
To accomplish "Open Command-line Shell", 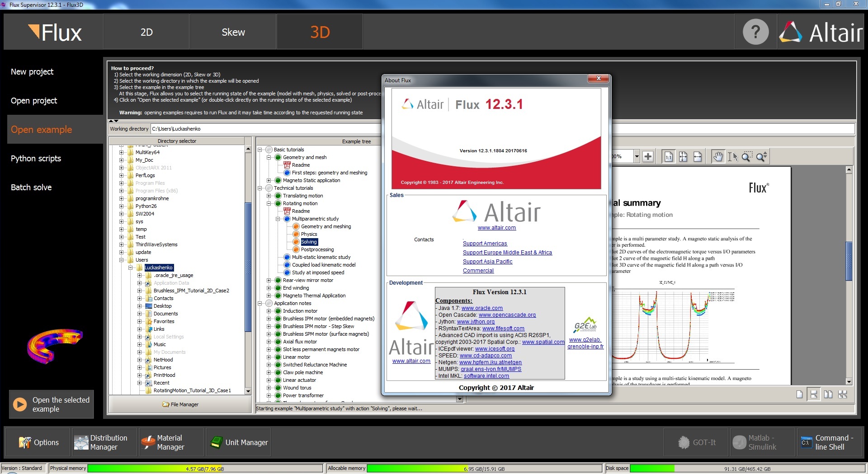I will click(x=830, y=442).
